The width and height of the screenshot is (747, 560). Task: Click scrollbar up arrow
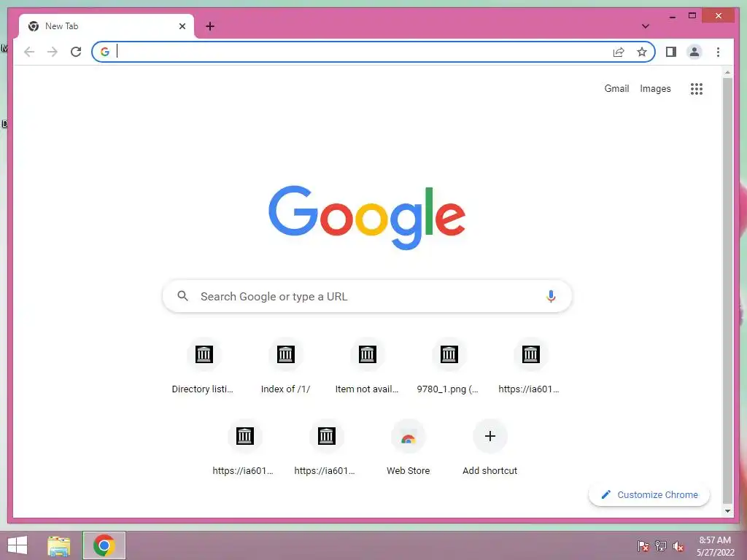(x=727, y=72)
